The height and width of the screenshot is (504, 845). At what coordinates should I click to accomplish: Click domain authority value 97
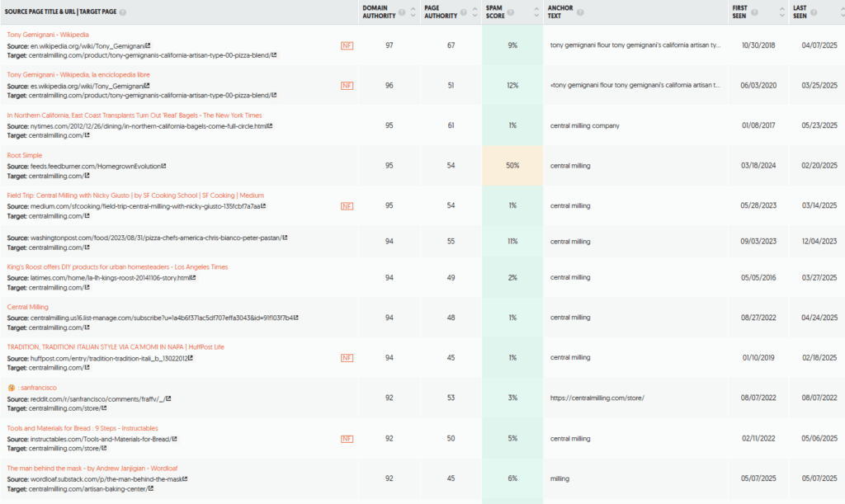[x=389, y=45]
